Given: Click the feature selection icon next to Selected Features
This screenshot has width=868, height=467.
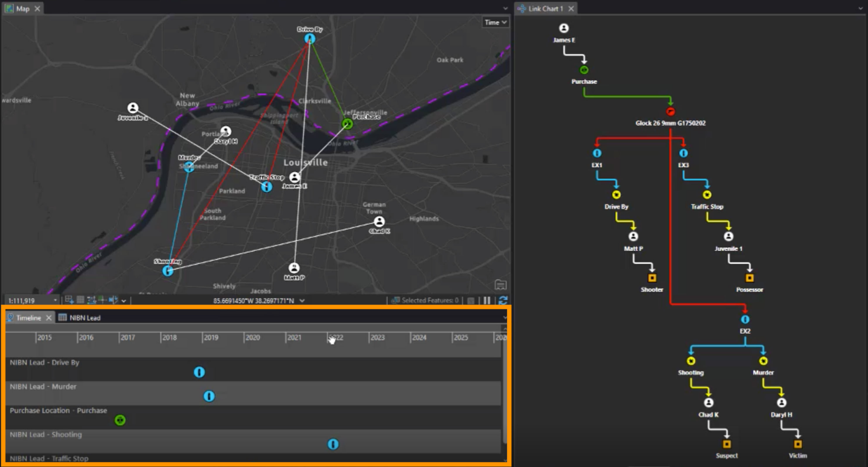Looking at the screenshot, I should [x=395, y=301].
